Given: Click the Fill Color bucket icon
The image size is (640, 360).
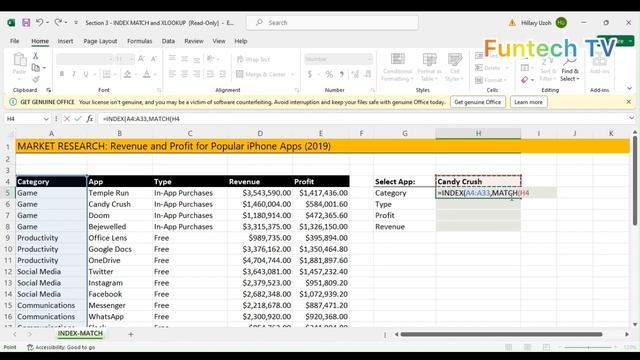Looking at the screenshot, I should 127,74.
